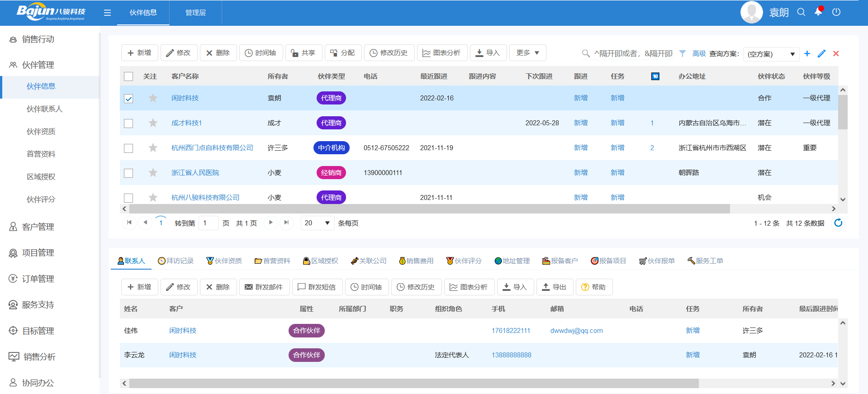Switch to the 管理层 tab
868x394 pixels.
(195, 13)
